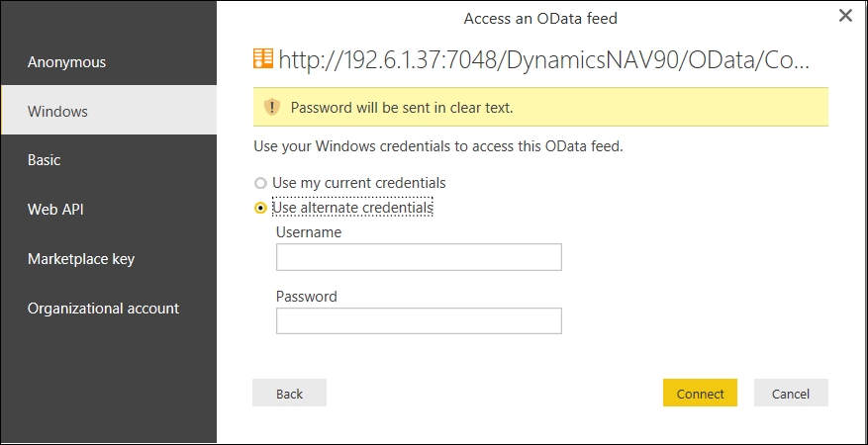The image size is (868, 445).
Task: Click the Connect button
Action: click(700, 393)
